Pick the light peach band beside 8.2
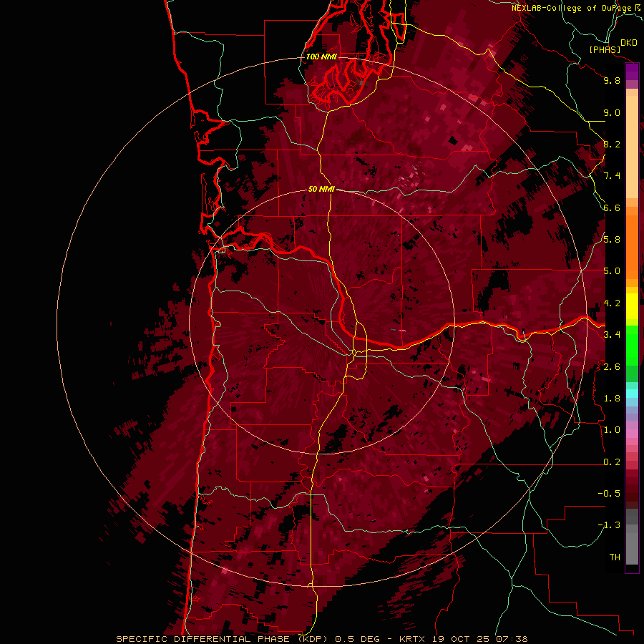Viewport: 644px width, 644px height. (x=632, y=147)
